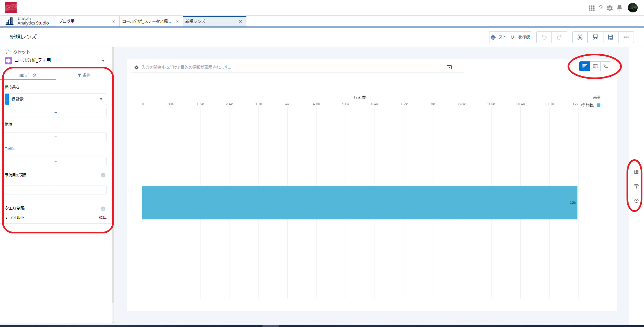Open the ブログ用 tab
Image resolution: width=644 pixels, height=327 pixels.
(84, 21)
